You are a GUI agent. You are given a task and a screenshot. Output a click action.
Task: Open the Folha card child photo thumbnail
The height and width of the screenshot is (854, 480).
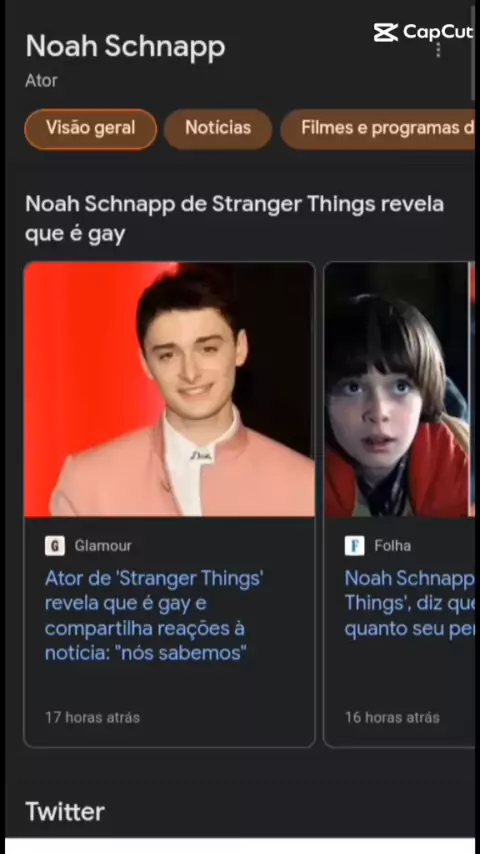[399, 389]
